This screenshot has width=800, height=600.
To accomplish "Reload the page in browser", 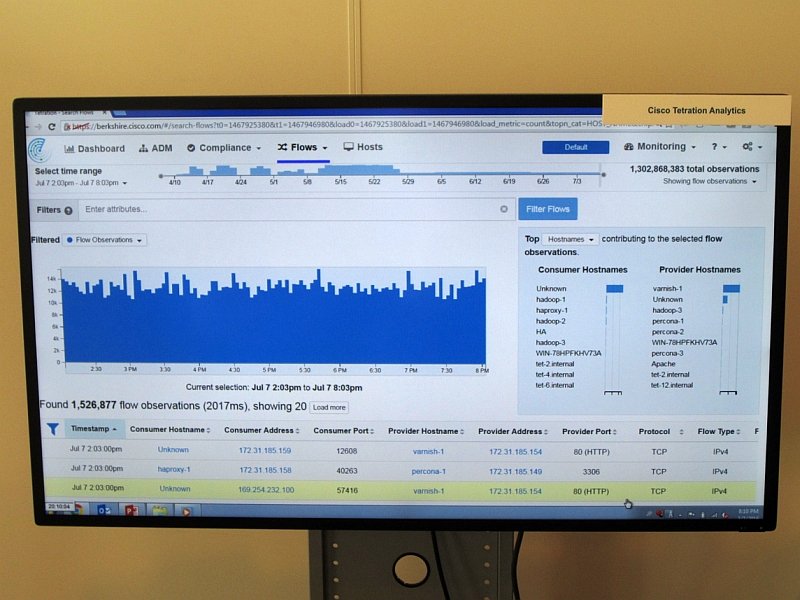I will pyautogui.click(x=51, y=127).
